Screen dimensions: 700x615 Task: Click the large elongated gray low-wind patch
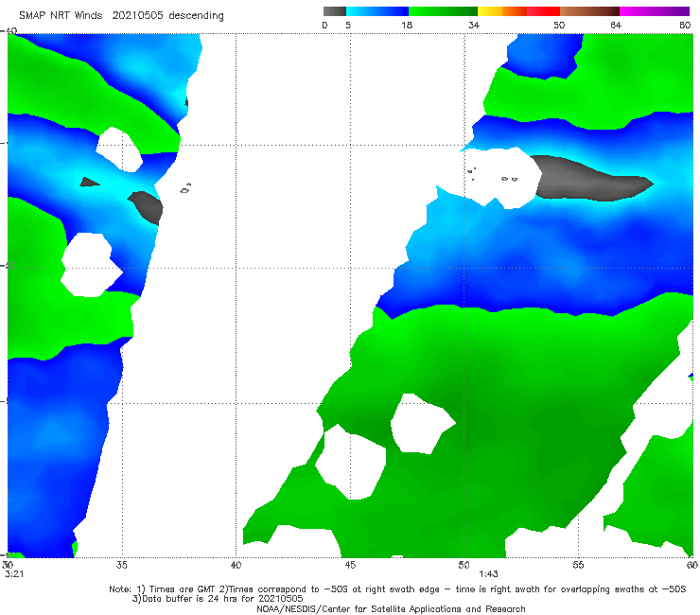(x=589, y=179)
